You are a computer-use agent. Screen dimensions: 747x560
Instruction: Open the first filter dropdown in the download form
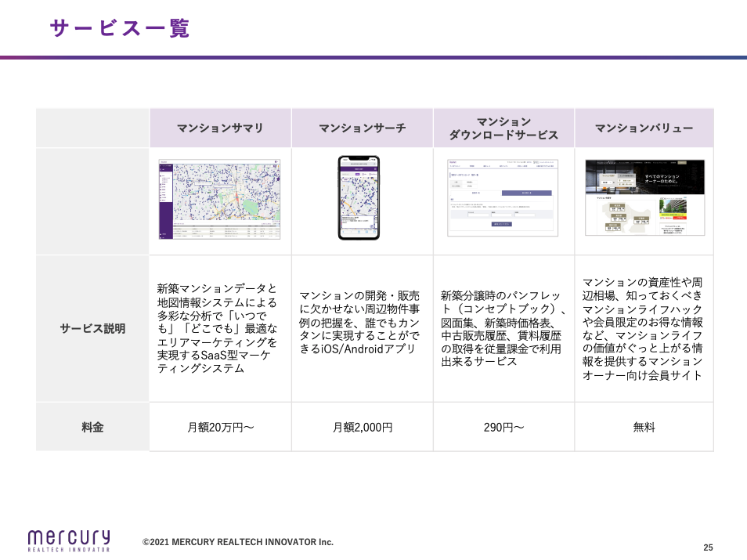[x=503, y=215]
